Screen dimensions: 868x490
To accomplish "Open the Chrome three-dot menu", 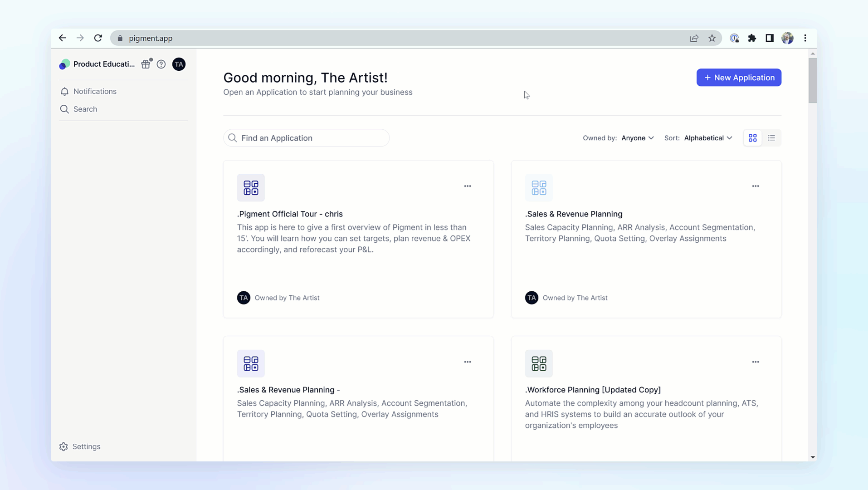I will [805, 38].
